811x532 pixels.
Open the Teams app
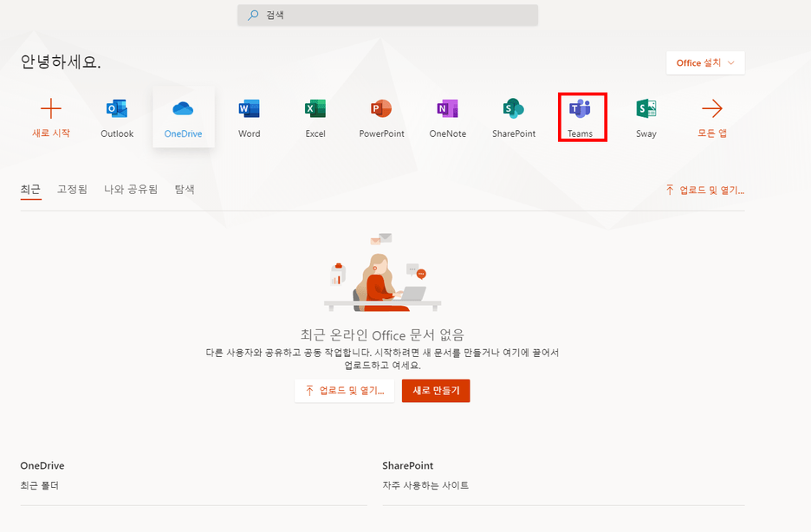pyautogui.click(x=581, y=118)
